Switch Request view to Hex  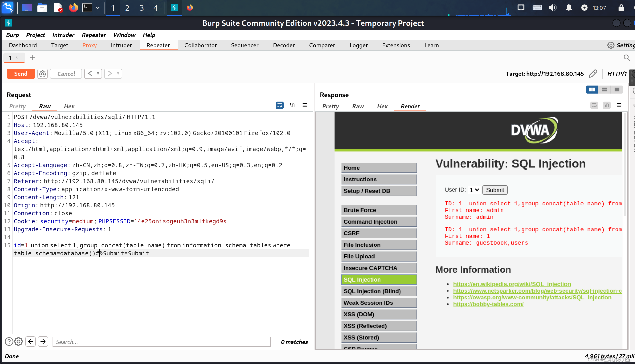tap(69, 106)
